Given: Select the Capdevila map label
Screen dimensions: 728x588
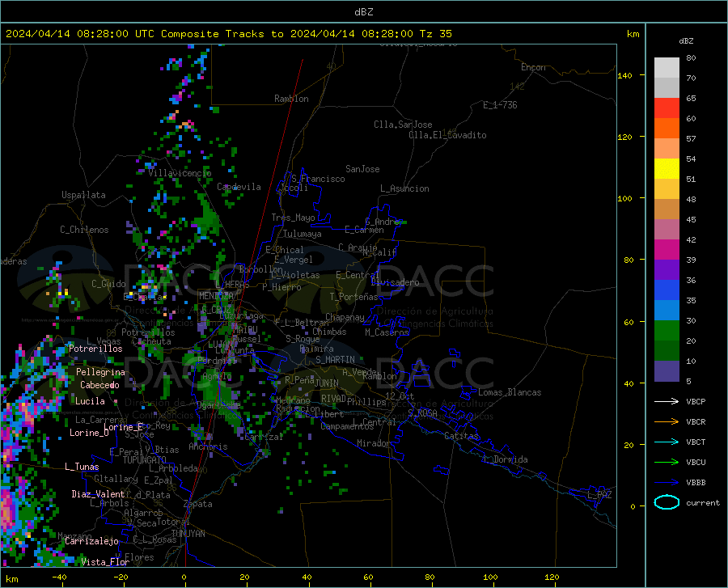Looking at the screenshot, I should (x=239, y=187).
